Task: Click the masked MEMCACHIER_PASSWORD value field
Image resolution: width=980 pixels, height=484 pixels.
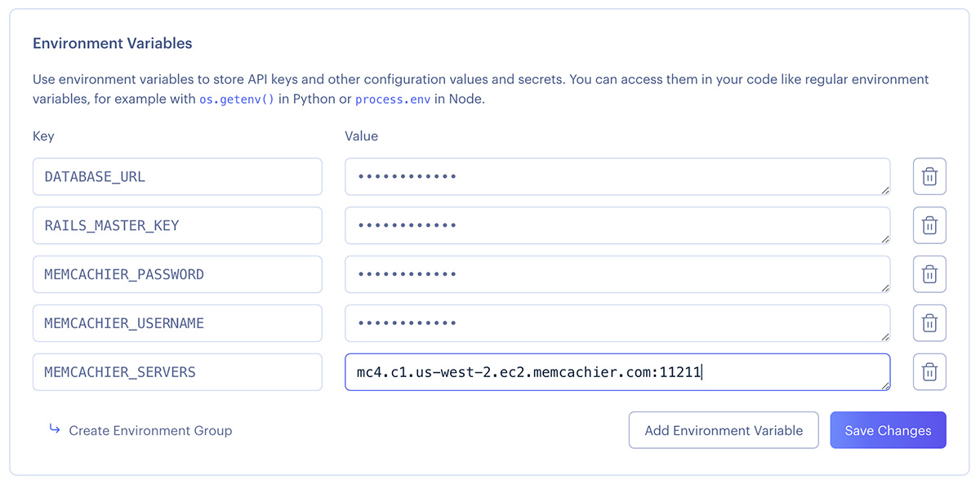Action: 617,274
